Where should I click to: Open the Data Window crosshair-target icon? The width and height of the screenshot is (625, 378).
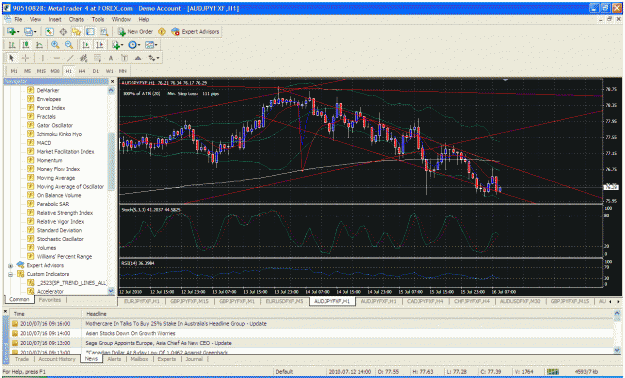[63, 32]
